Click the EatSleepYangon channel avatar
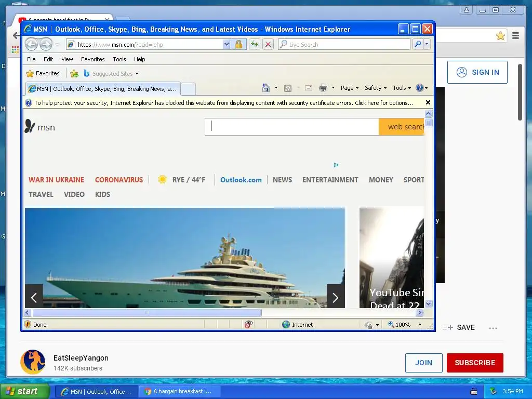The image size is (532, 399). 33,362
